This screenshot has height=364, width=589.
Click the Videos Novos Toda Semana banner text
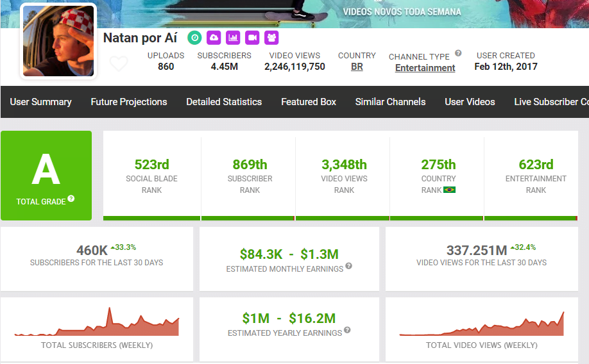[x=402, y=12]
